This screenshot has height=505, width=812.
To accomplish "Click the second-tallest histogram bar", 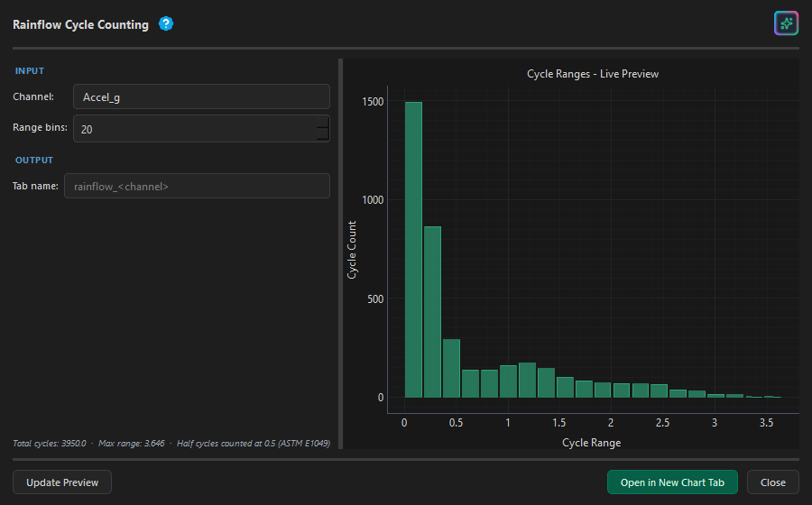I will click(432, 312).
